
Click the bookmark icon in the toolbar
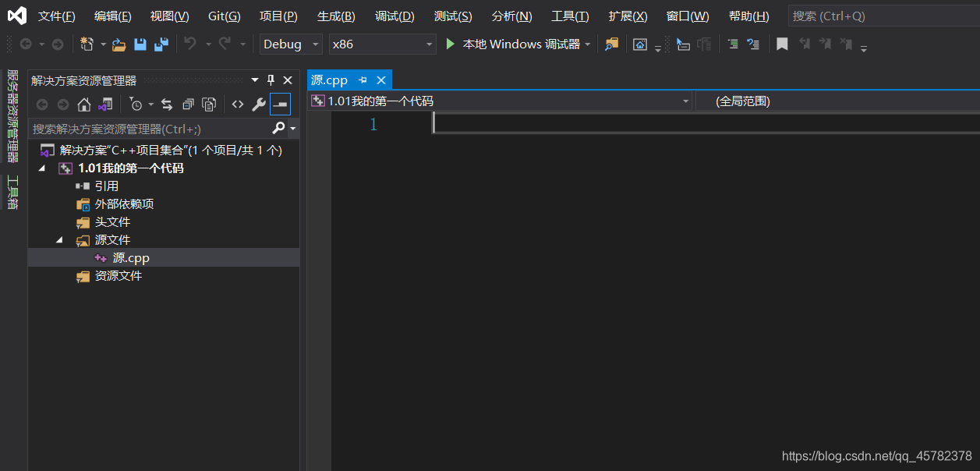[x=782, y=44]
